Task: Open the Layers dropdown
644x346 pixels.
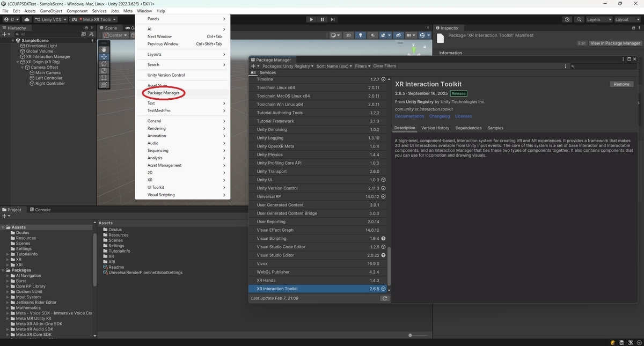Action: [598, 19]
